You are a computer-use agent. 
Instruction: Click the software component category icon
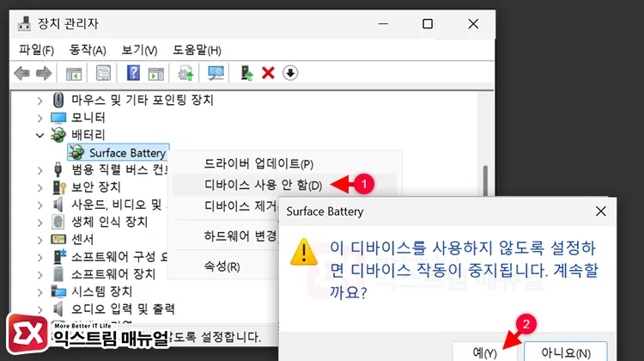59,256
